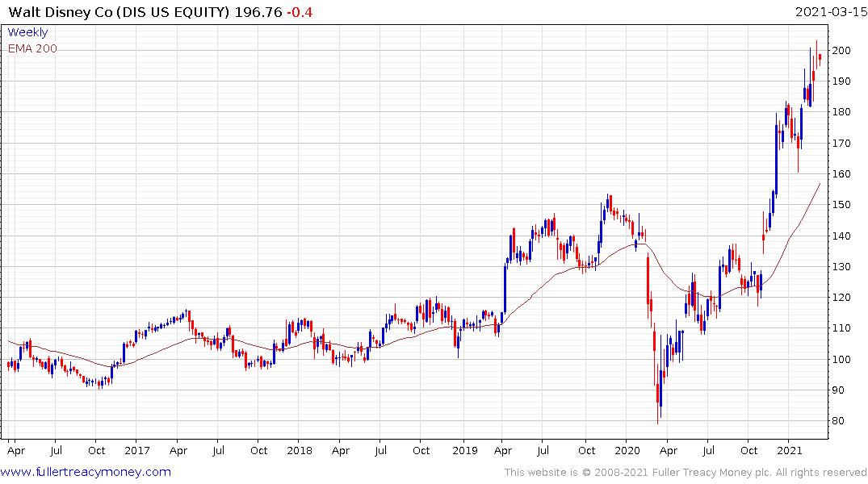
Task: Select the EMA 200 legend label
Action: (x=32, y=48)
